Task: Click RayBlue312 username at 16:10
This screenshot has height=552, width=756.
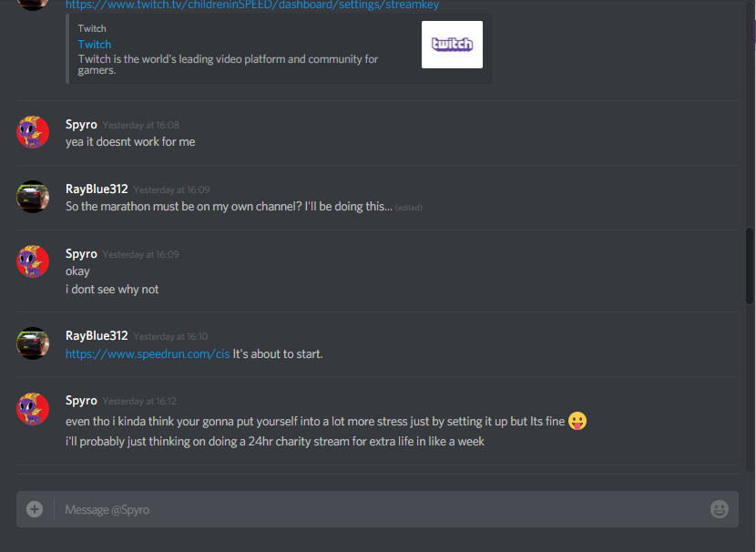Action: coord(97,335)
